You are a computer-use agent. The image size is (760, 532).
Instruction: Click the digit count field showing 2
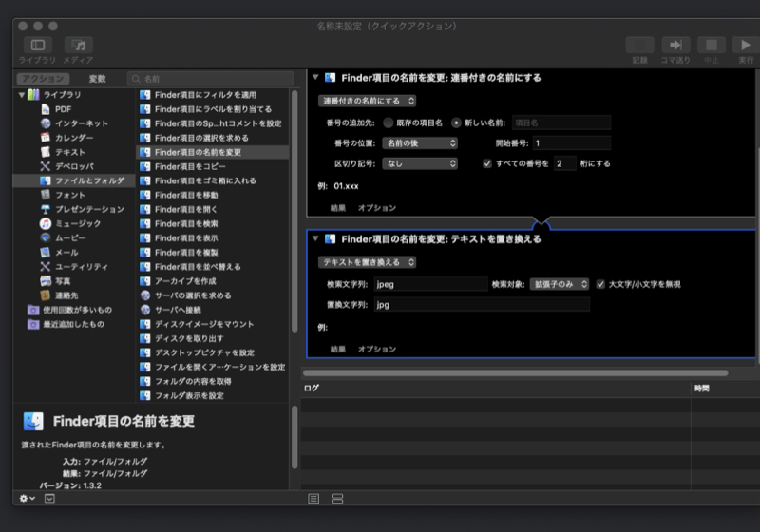tap(564, 163)
